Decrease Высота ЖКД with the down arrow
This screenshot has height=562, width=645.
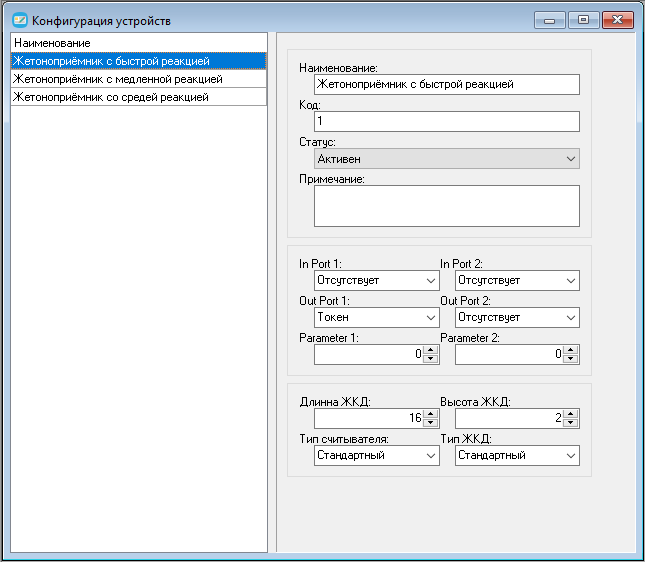[571, 423]
